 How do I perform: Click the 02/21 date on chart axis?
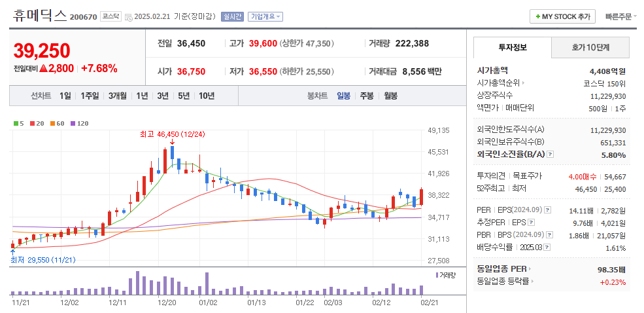point(430,303)
